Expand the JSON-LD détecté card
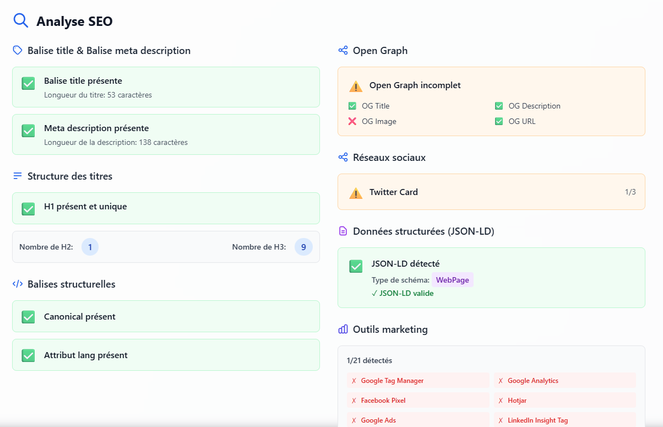 (491, 265)
